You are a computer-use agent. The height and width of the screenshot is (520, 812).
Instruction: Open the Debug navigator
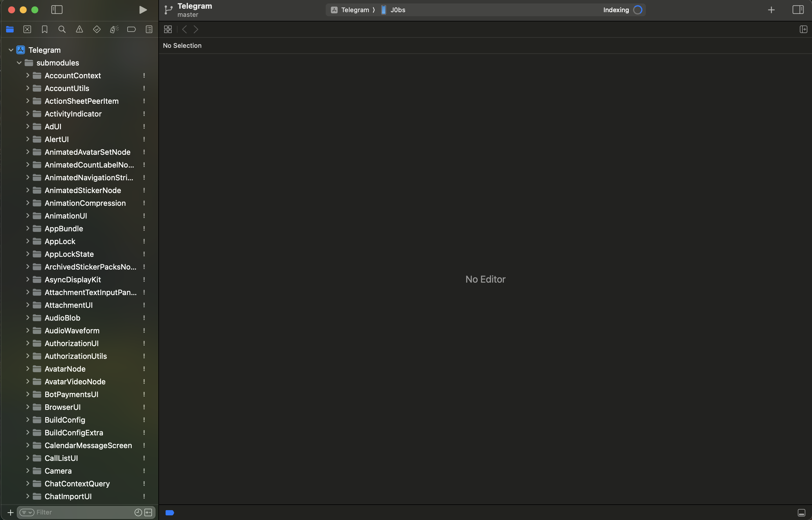[x=114, y=29]
